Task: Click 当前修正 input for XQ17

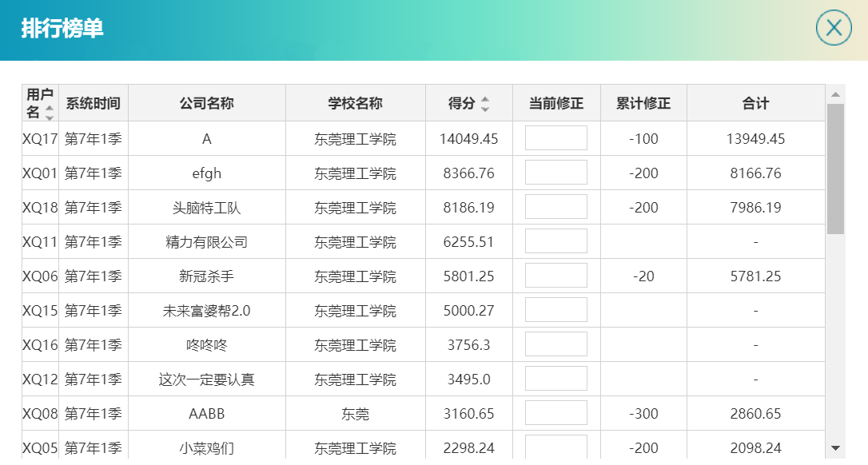Action: coord(555,138)
